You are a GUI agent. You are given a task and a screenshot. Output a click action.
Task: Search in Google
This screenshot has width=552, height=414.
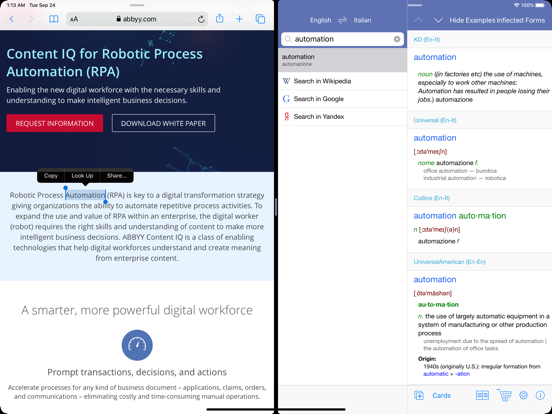click(x=343, y=99)
